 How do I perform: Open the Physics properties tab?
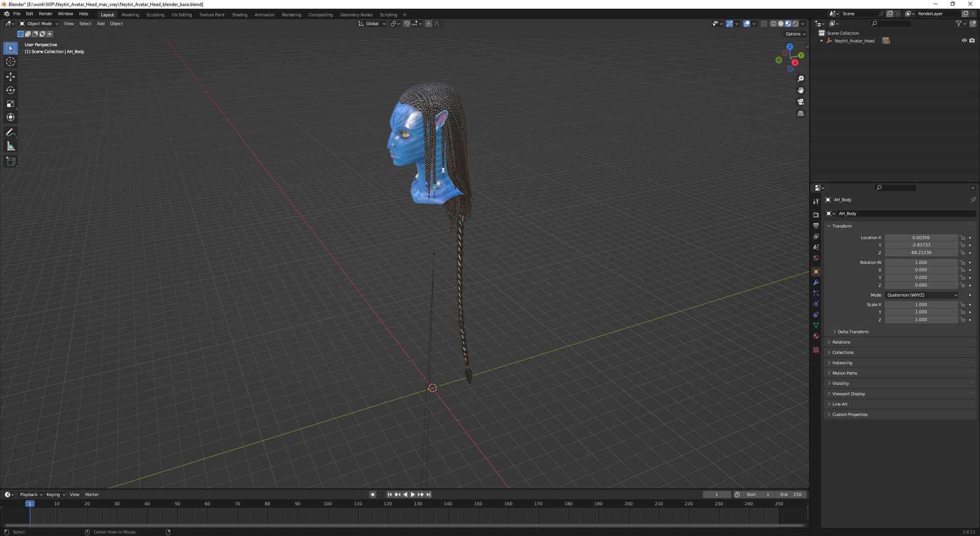(816, 304)
